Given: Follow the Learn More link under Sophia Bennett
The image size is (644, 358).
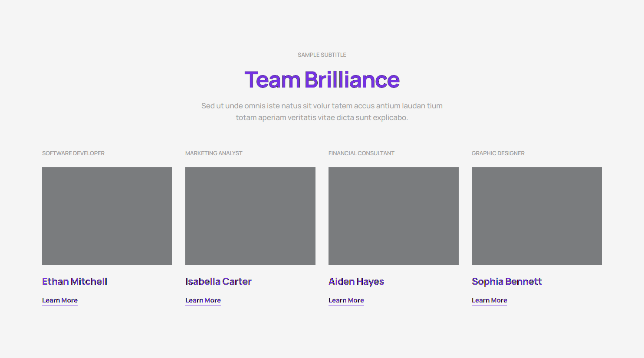Looking at the screenshot, I should pos(490,300).
